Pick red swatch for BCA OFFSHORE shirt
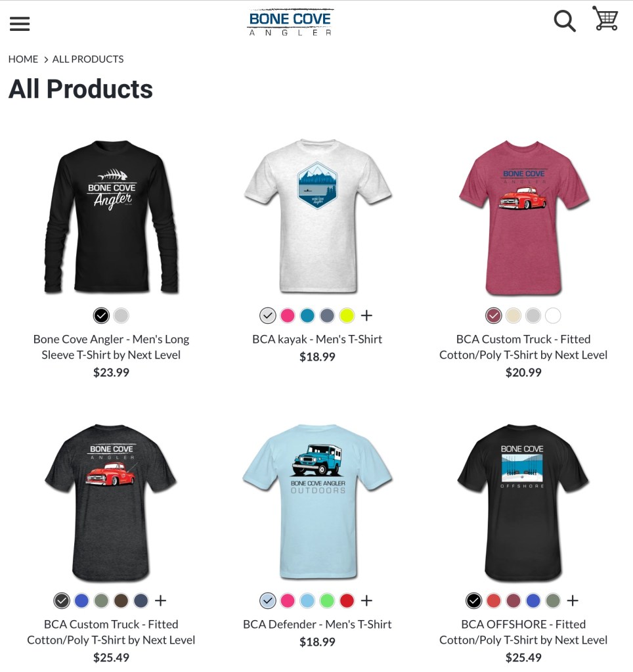Viewport: 633px width, 672px height. coord(493,601)
